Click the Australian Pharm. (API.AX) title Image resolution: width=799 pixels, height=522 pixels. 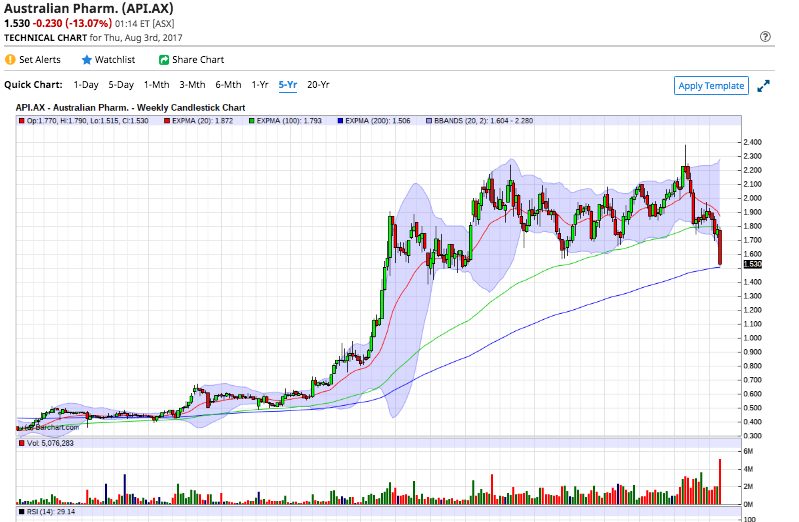89,9
